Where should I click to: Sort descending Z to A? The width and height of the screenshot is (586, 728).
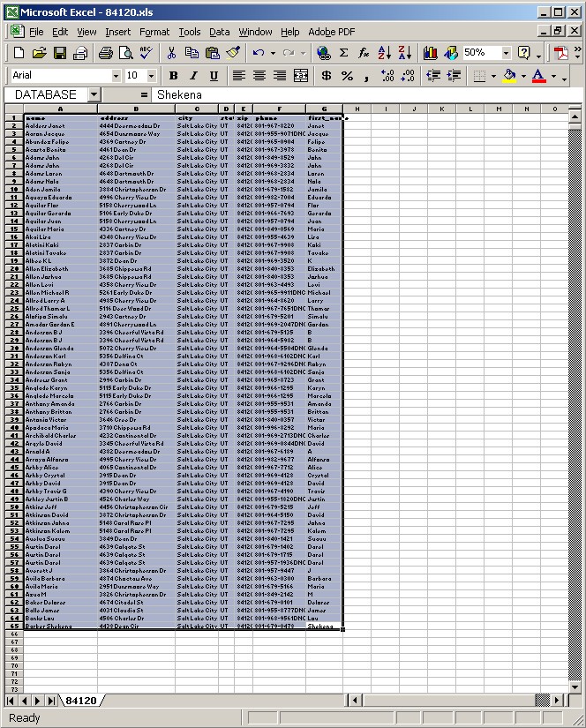(x=405, y=53)
